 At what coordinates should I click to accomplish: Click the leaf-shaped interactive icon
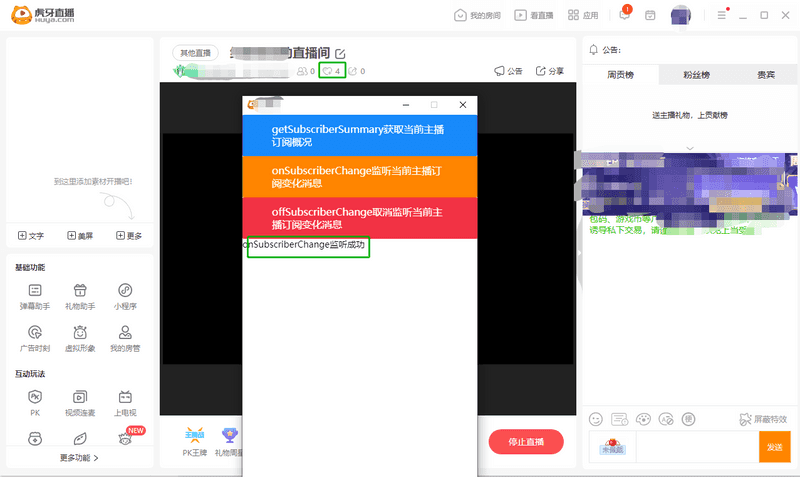80,439
